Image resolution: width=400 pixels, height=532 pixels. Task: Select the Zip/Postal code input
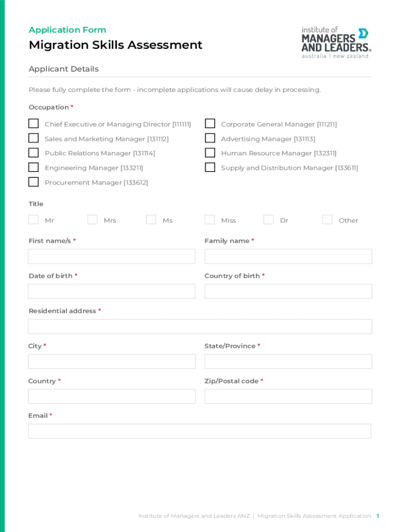pos(288,396)
